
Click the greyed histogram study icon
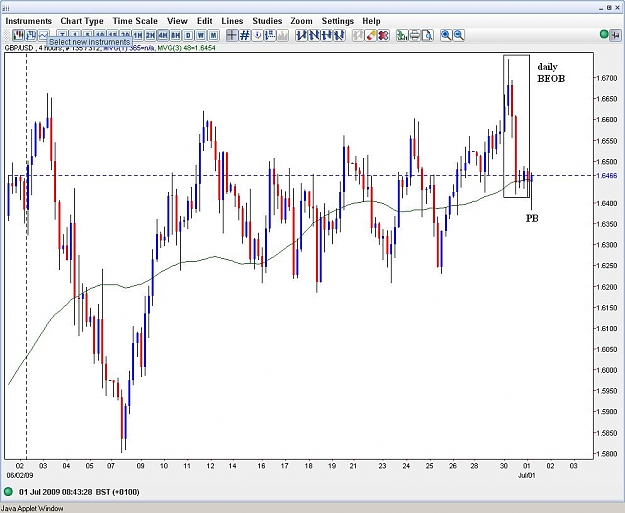(x=283, y=35)
